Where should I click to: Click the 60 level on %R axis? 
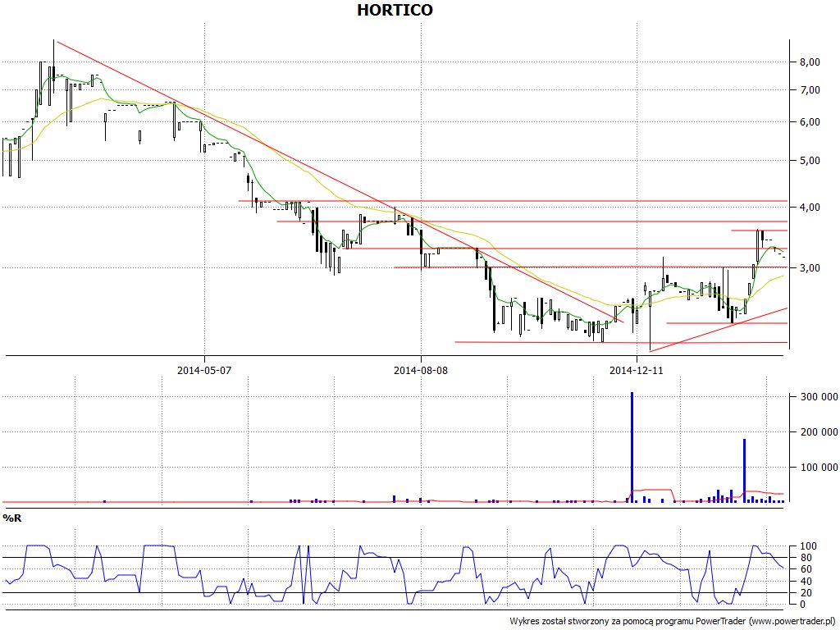[806, 569]
